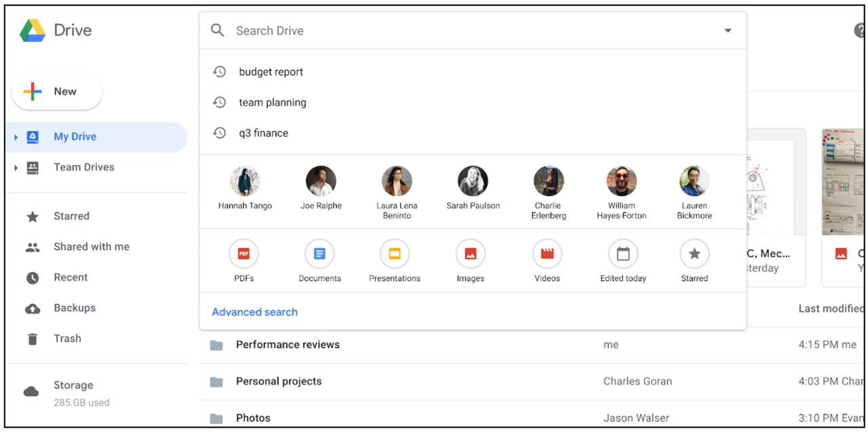Expand the My Drive tree
The height and width of the screenshot is (433, 868).
[16, 137]
